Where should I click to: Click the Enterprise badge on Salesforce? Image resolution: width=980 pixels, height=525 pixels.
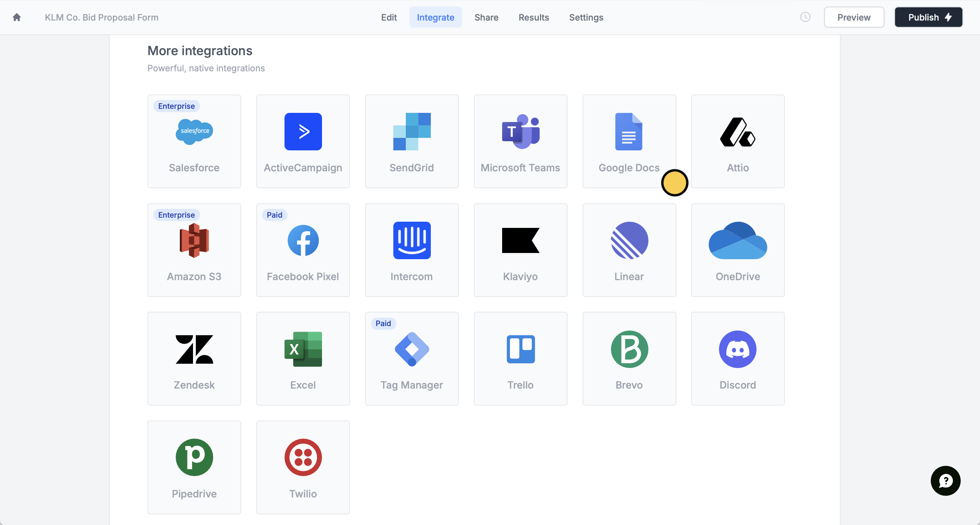point(176,106)
